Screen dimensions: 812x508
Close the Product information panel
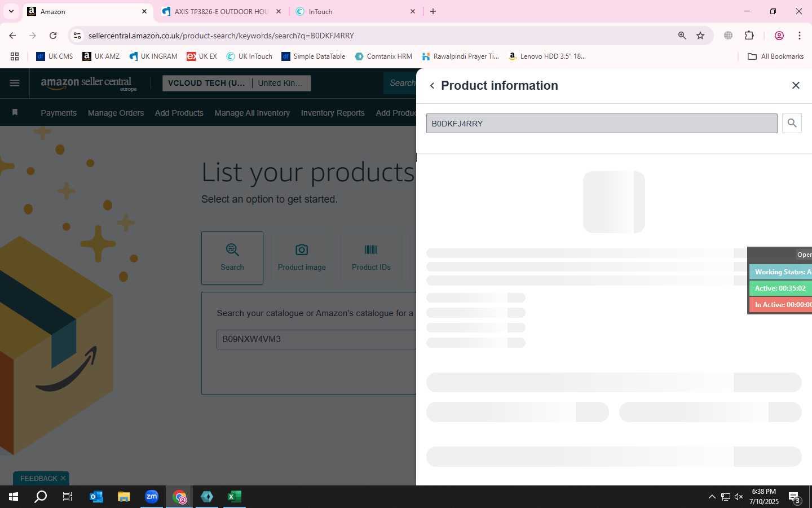point(796,85)
